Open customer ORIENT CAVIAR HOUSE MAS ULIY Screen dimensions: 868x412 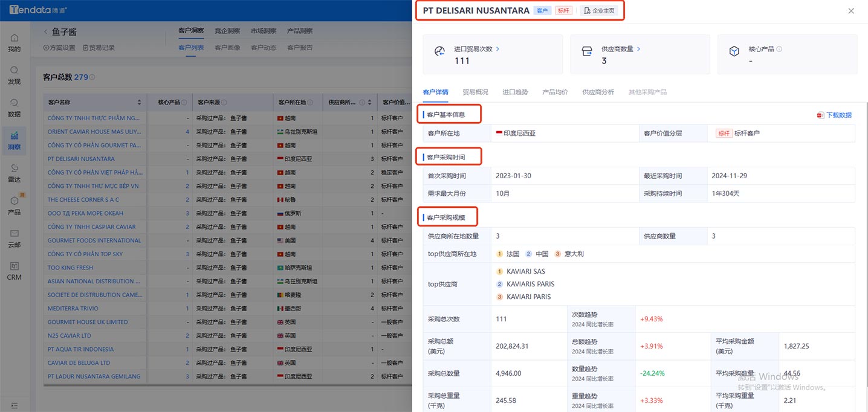click(94, 132)
